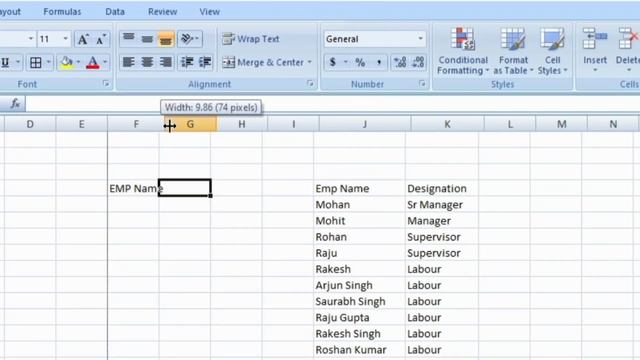Open the View tab

(210, 12)
